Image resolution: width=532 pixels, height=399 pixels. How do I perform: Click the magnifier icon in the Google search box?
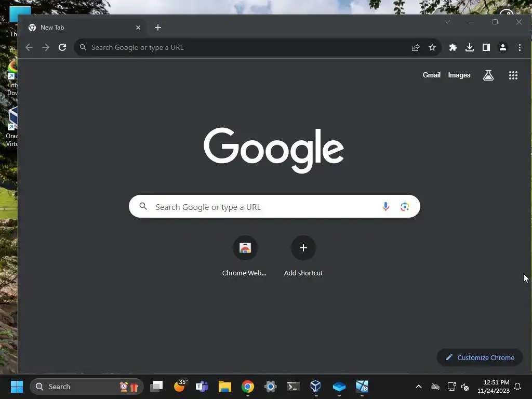tap(143, 206)
